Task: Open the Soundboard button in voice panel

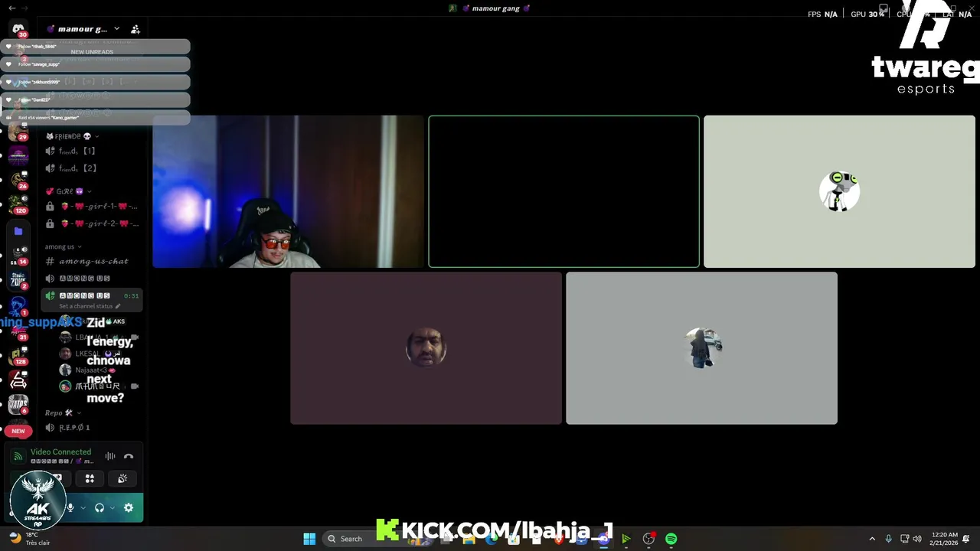Action: pos(122,478)
